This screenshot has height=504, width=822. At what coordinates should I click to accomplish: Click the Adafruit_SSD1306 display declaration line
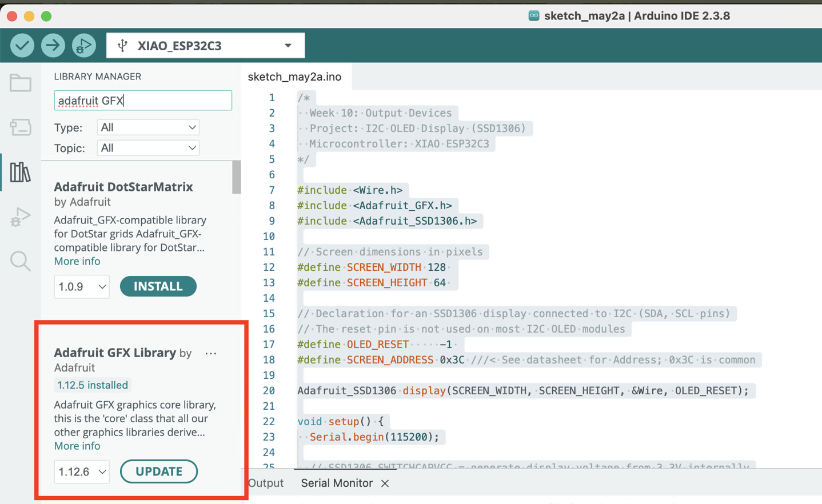[x=523, y=391]
